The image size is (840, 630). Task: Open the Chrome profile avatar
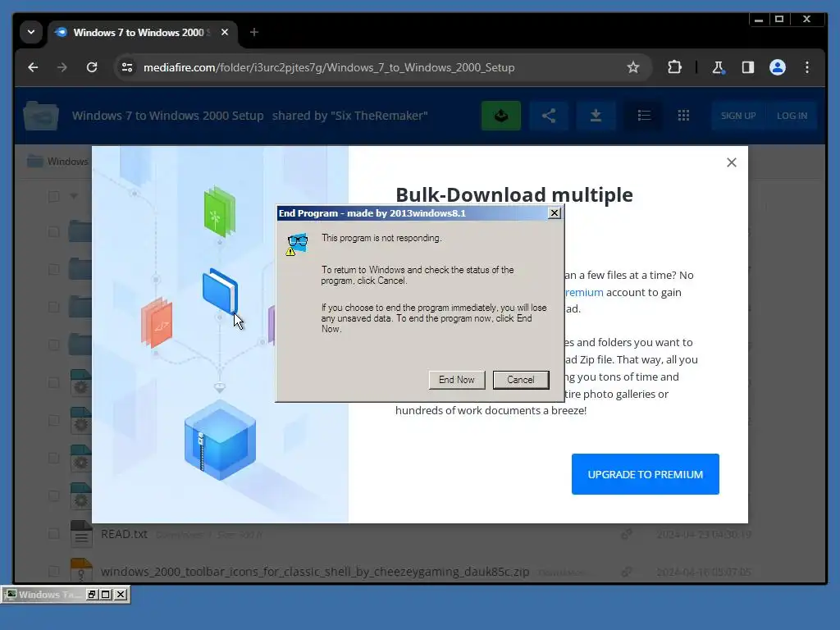tap(778, 67)
